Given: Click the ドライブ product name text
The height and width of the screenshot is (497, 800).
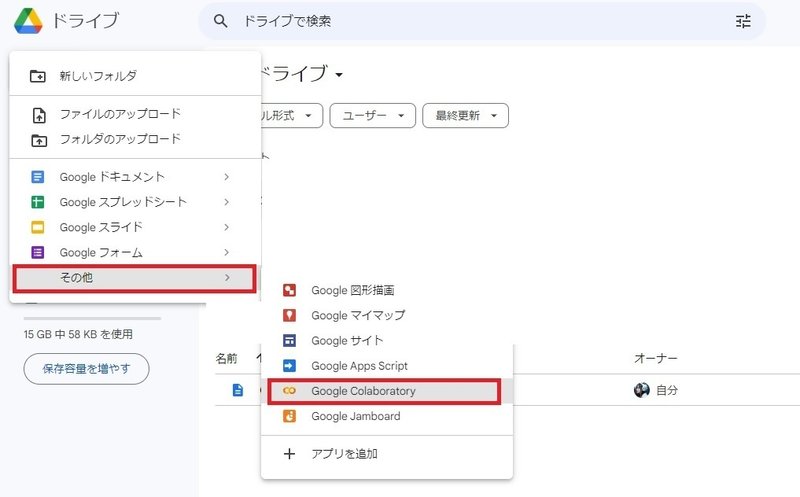Looking at the screenshot, I should click(86, 21).
